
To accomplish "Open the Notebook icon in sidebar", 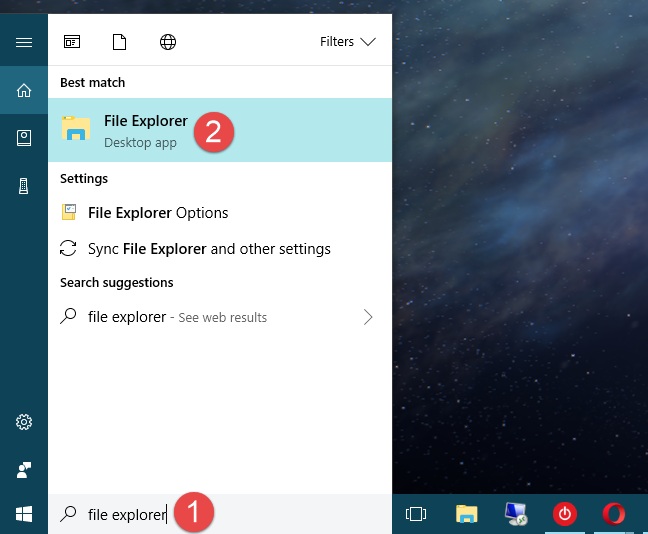I will point(24,139).
